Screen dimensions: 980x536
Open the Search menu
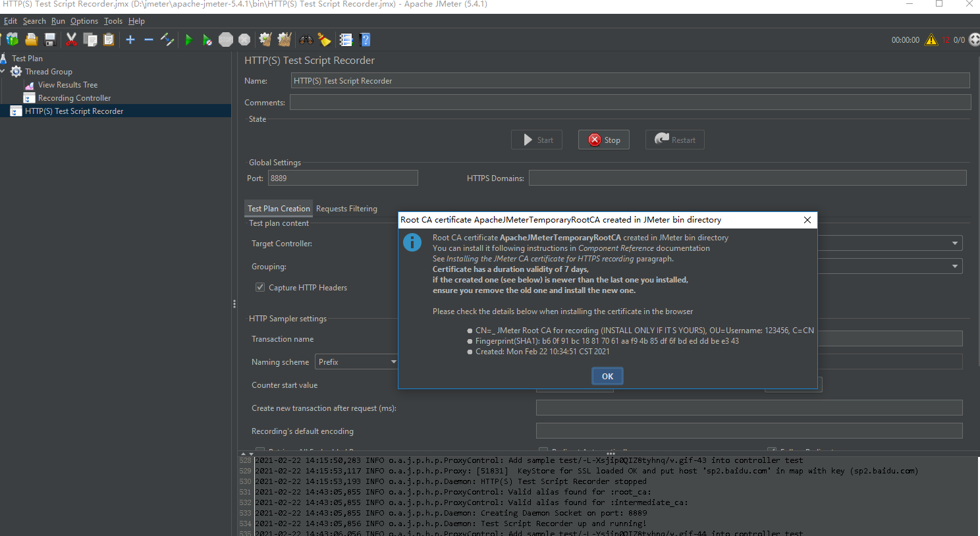click(x=34, y=21)
